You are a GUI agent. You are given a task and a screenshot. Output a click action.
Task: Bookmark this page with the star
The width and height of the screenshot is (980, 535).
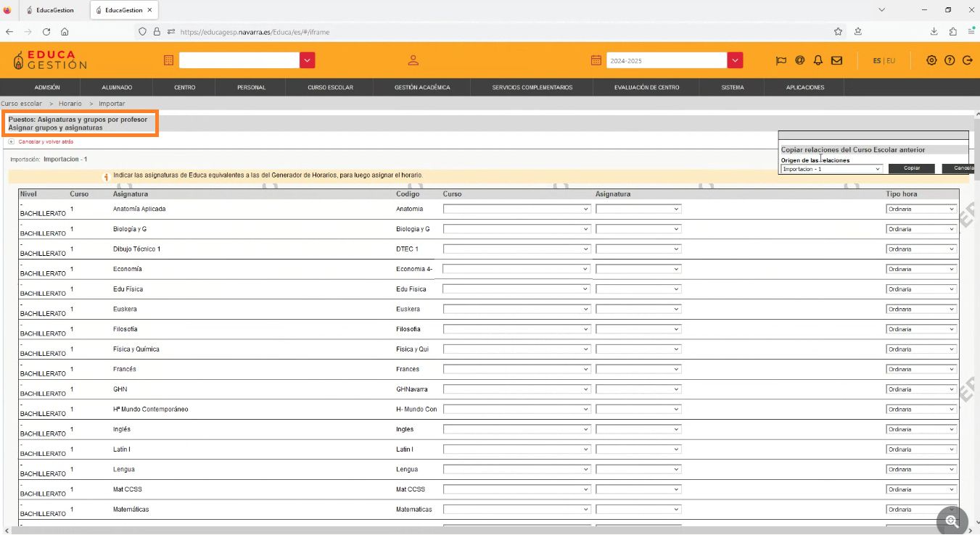pyautogui.click(x=838, y=32)
